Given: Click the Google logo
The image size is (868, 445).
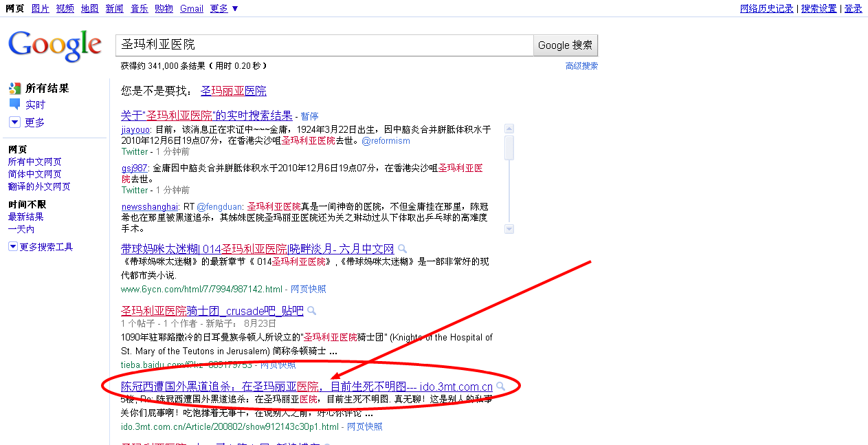Looking at the screenshot, I should click(55, 45).
